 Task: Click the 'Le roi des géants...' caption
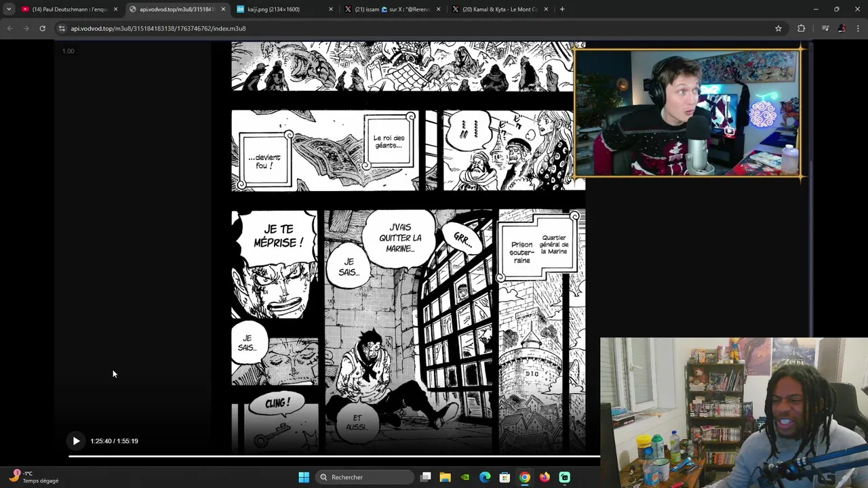click(x=389, y=142)
